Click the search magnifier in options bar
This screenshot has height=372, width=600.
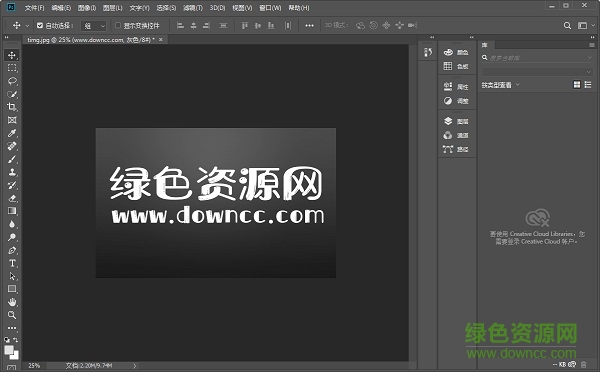tap(567, 26)
